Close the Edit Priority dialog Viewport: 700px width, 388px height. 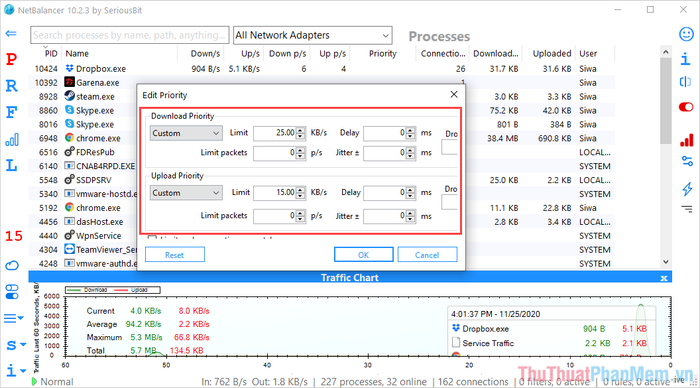454,94
